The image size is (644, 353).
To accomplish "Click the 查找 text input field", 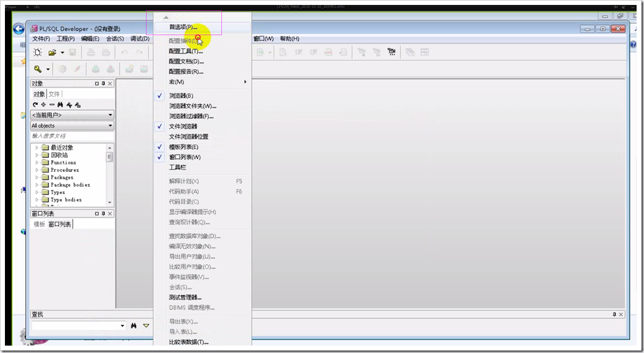I will pos(76,325).
